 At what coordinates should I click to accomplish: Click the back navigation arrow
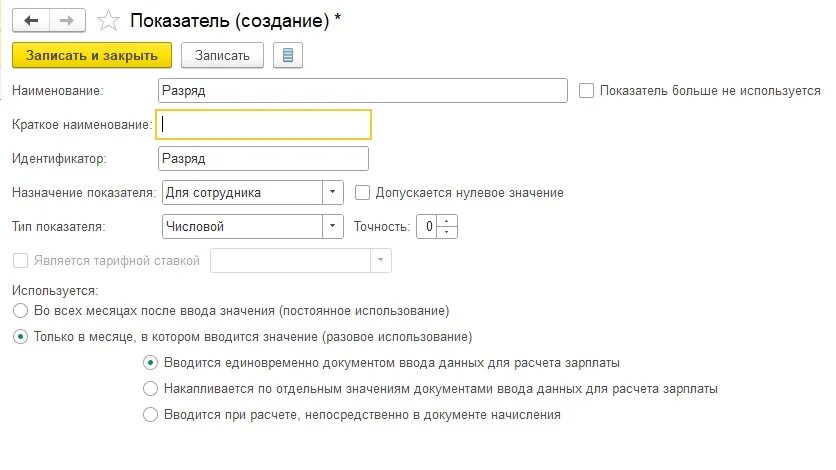click(x=32, y=21)
